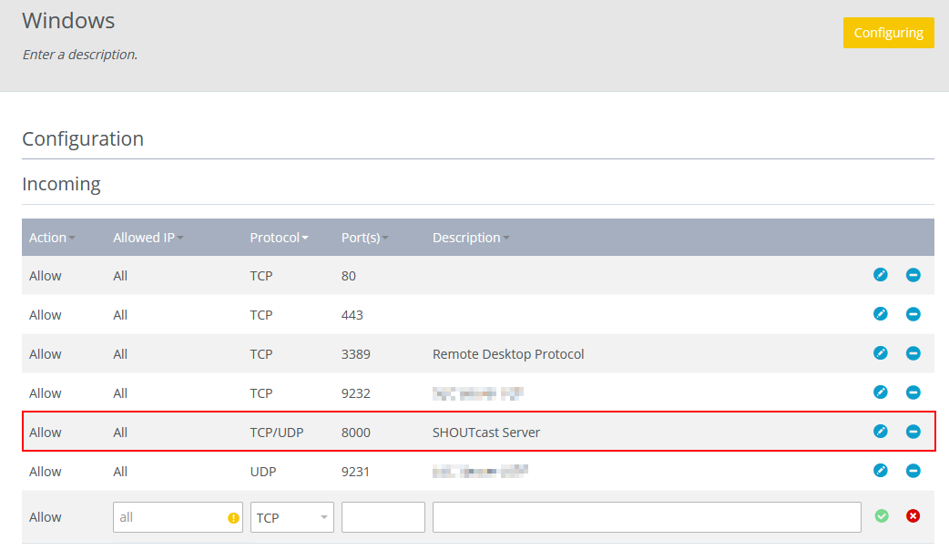The height and width of the screenshot is (560, 949).
Task: Focus the new rule port input field
Action: click(x=383, y=517)
